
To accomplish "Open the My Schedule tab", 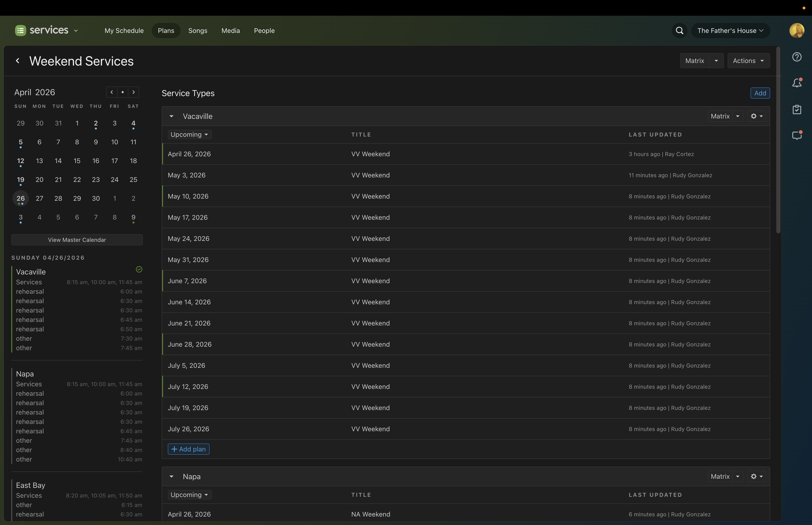I will pos(124,31).
